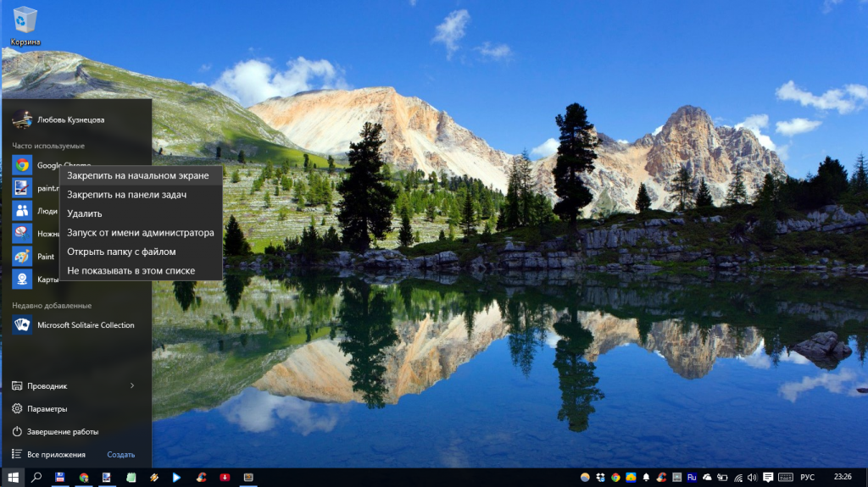Viewport: 868px width, 487px height.
Task: Select "Запуск от имени администратора" menu entry
Action: [x=141, y=233]
